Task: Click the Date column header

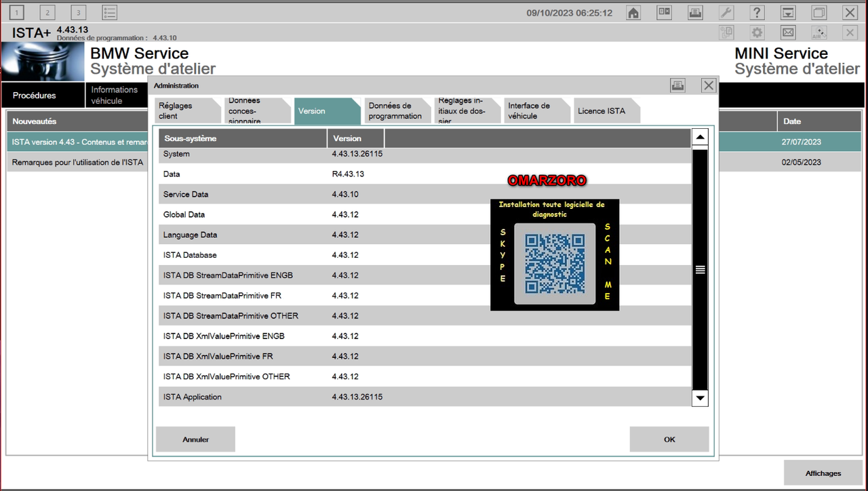Action: coord(819,121)
